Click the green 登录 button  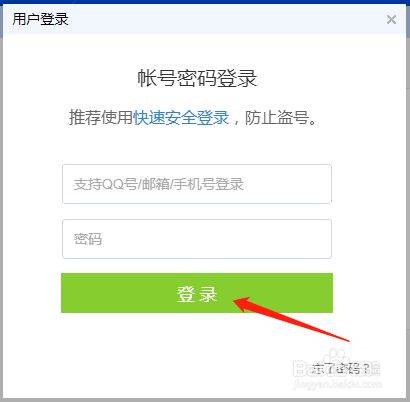tap(197, 293)
